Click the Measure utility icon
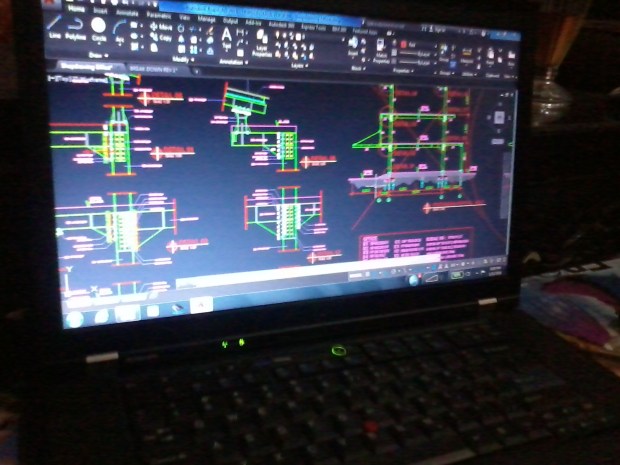Screen dimensions: 620x465 click(x=467, y=56)
